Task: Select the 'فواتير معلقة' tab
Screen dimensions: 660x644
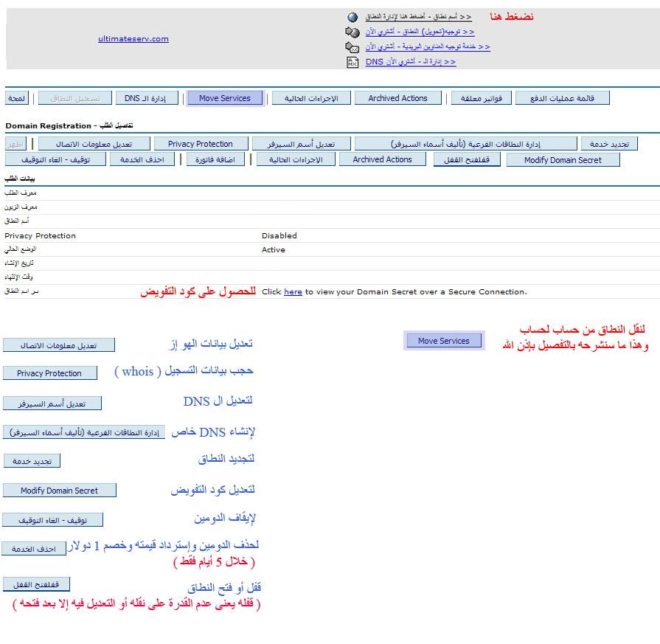Action: [481, 98]
